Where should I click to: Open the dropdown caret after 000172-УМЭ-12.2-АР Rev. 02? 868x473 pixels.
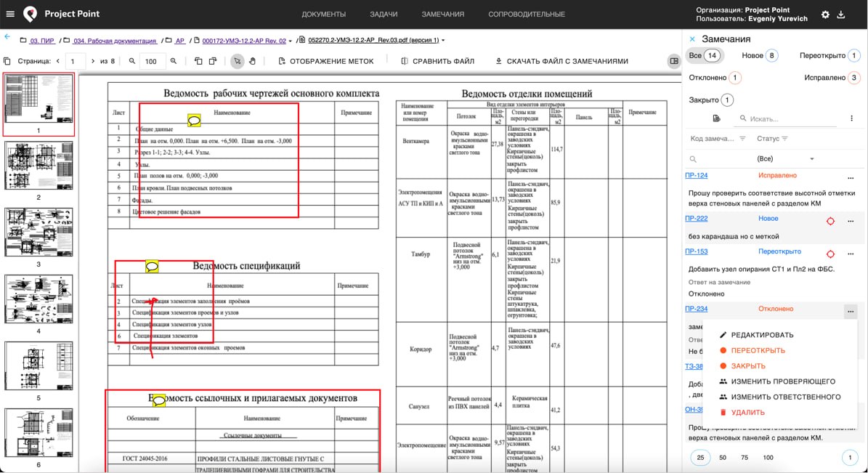[x=290, y=41]
